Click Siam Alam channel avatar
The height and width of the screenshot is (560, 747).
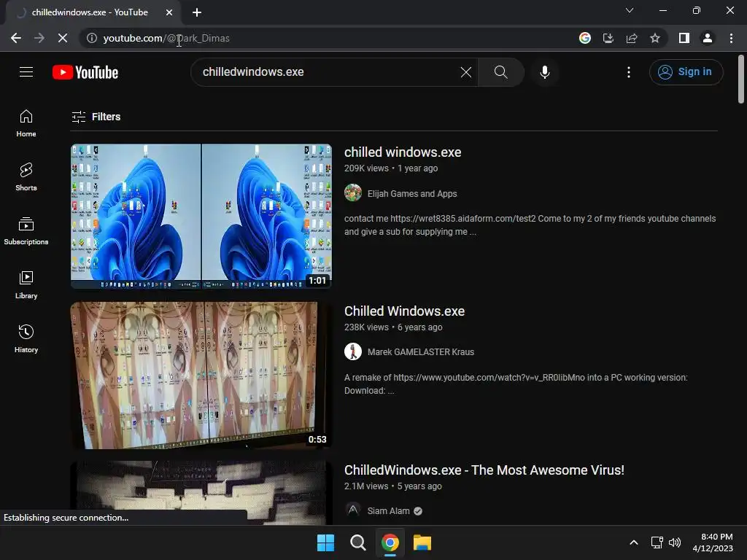pos(353,510)
